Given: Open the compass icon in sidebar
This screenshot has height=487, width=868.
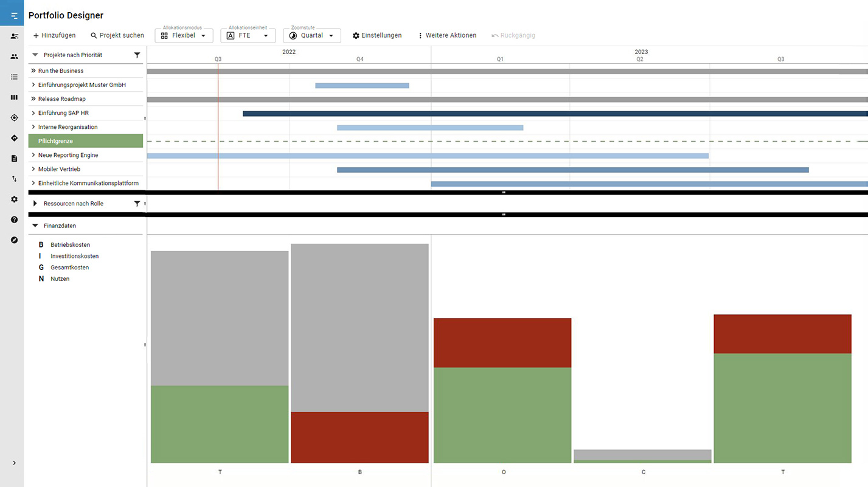Looking at the screenshot, I should (x=14, y=240).
